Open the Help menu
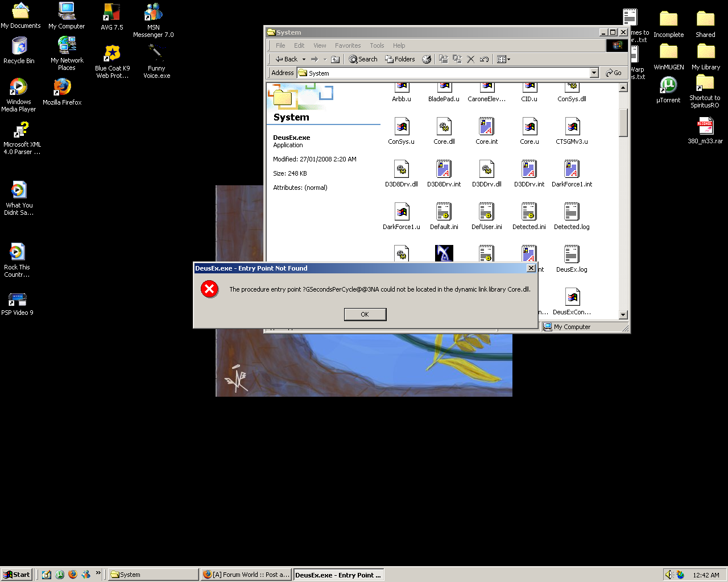728x582 pixels. coord(399,45)
